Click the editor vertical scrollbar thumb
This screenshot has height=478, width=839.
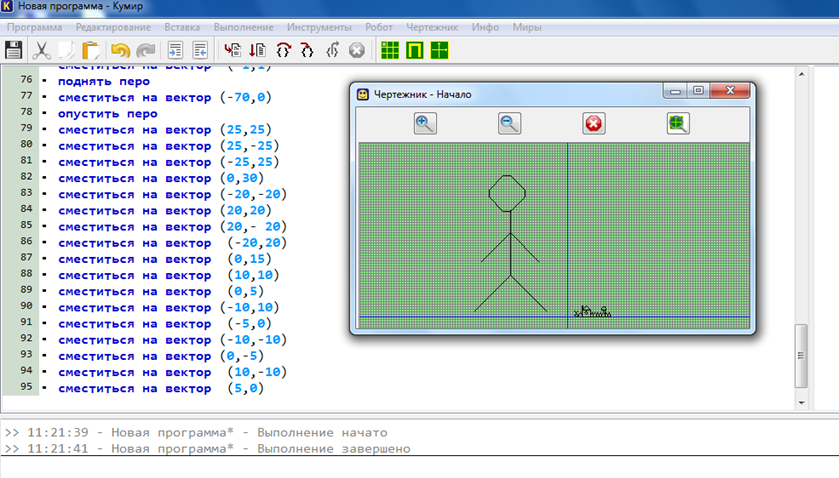pyautogui.click(x=801, y=355)
